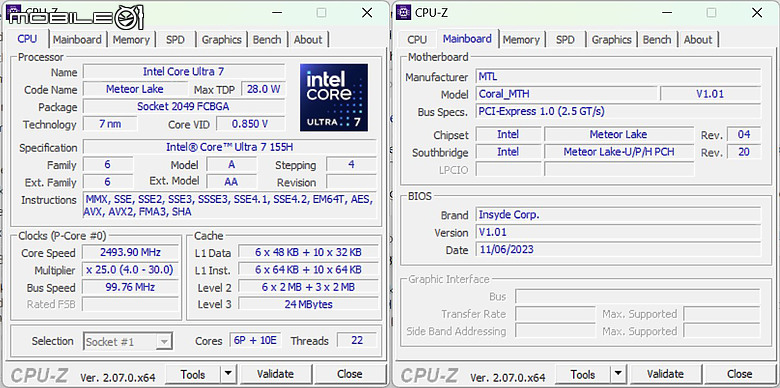Click Specification 'Intel Core Ultra 7 155H'
Screen dimensions: 780x388
coord(229,147)
